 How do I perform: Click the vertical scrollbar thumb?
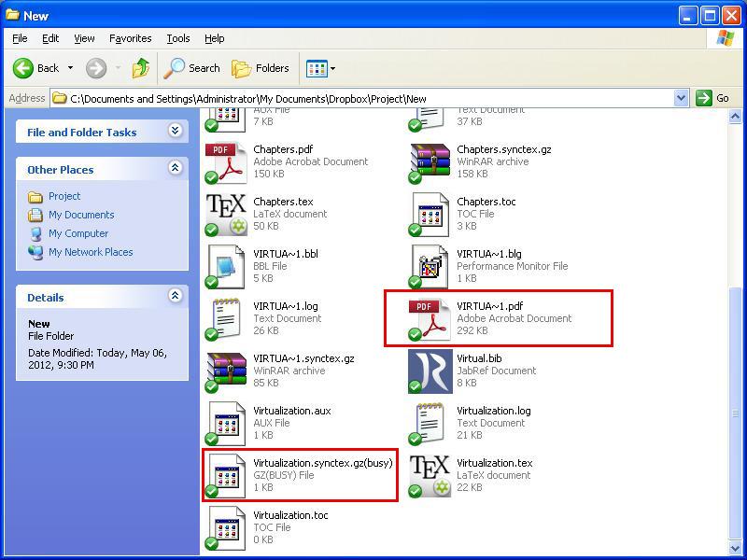(x=735, y=412)
